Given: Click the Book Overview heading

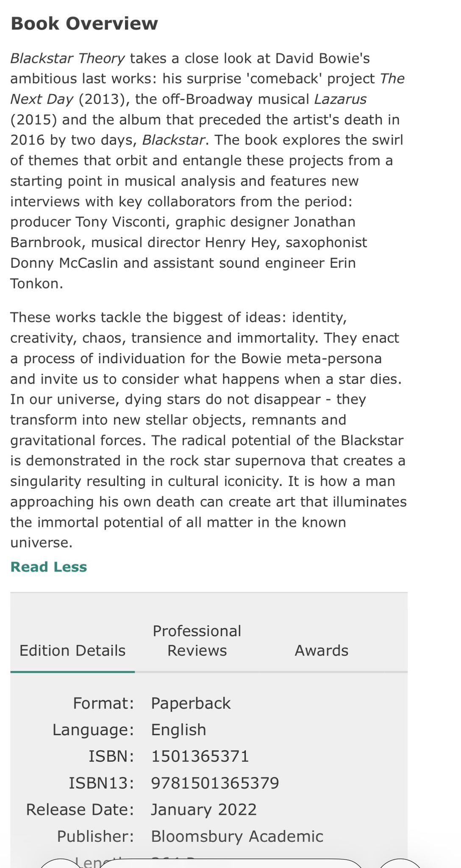Looking at the screenshot, I should tap(84, 24).
